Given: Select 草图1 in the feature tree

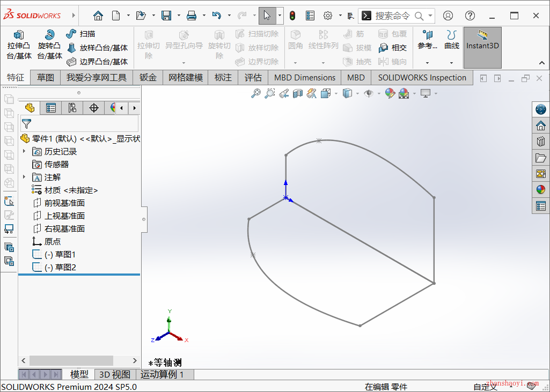Looking at the screenshot, I should 54,254.
